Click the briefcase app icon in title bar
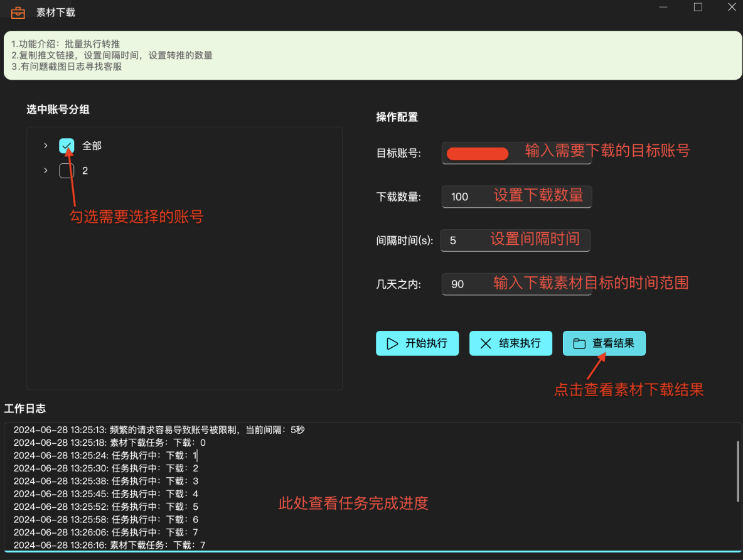The width and height of the screenshot is (743, 560). 18,13
